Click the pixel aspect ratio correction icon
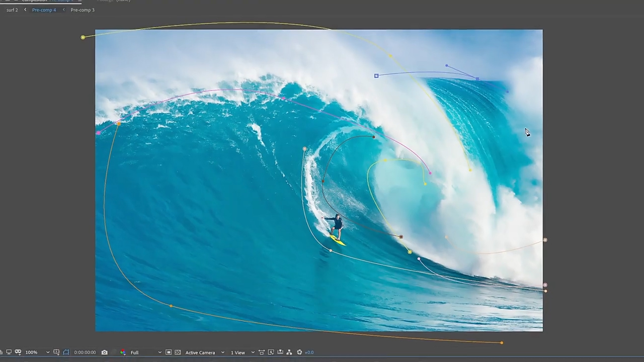This screenshot has height=362, width=644. (261, 352)
